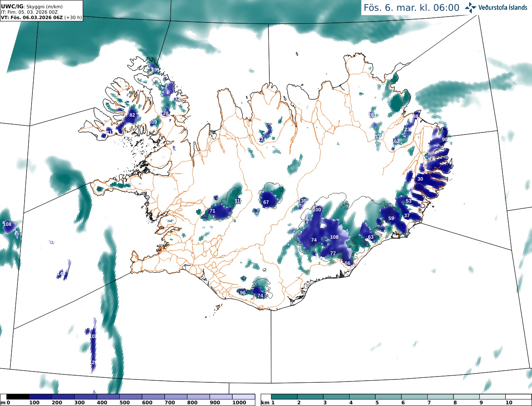532x406 pixels.
Task: Click the visibility value 67 on the map
Action: [266, 202]
